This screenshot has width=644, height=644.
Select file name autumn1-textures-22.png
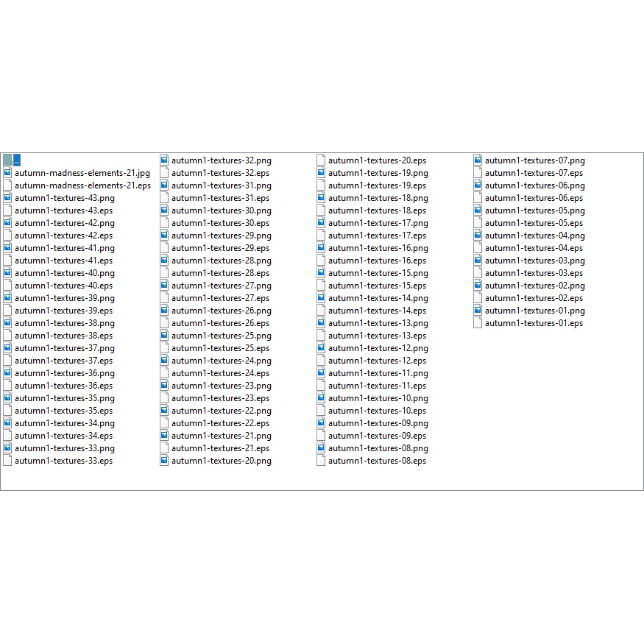tap(222, 411)
